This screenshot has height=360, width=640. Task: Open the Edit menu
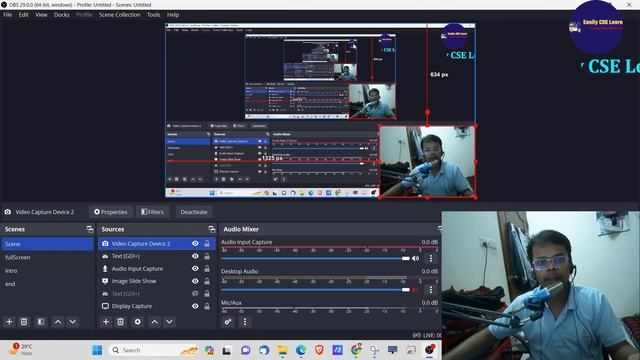tap(24, 15)
